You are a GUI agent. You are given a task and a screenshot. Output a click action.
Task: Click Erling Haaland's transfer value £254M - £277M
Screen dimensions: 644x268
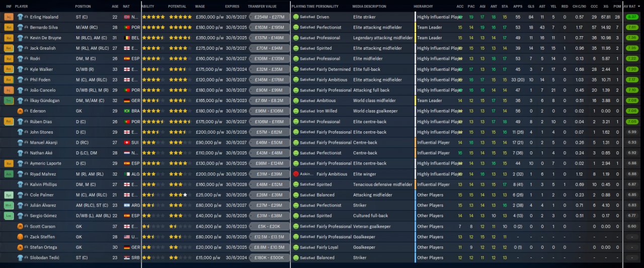[269, 17]
